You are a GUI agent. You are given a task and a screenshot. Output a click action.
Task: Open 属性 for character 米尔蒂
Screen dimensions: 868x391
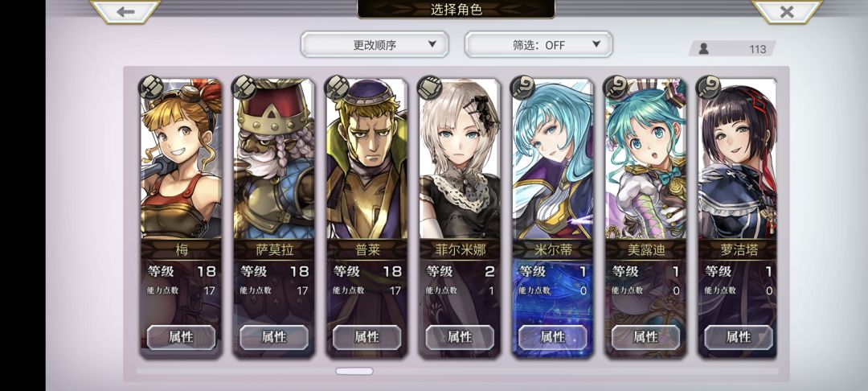[x=552, y=337]
